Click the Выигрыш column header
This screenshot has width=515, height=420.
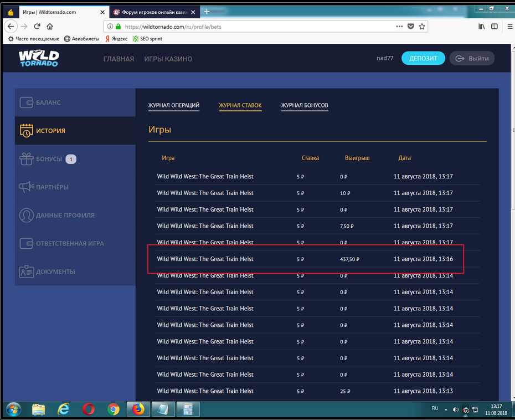[x=357, y=158]
